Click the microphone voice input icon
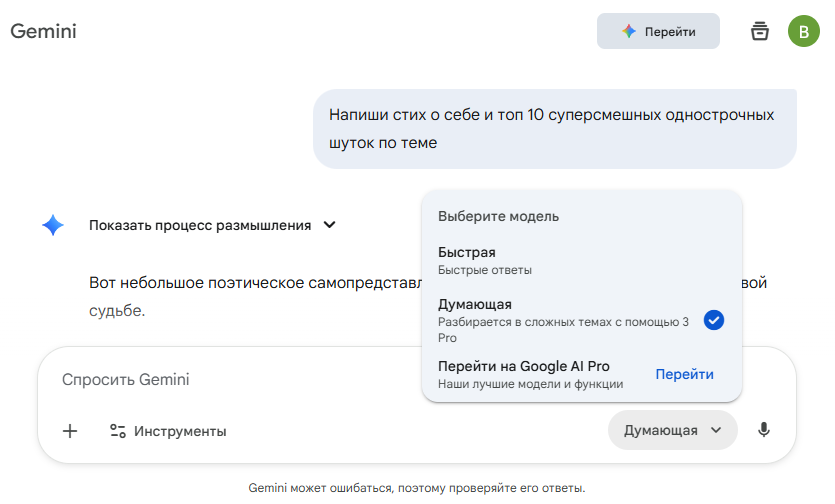This screenshot has width=835, height=504. pyautogui.click(x=764, y=430)
